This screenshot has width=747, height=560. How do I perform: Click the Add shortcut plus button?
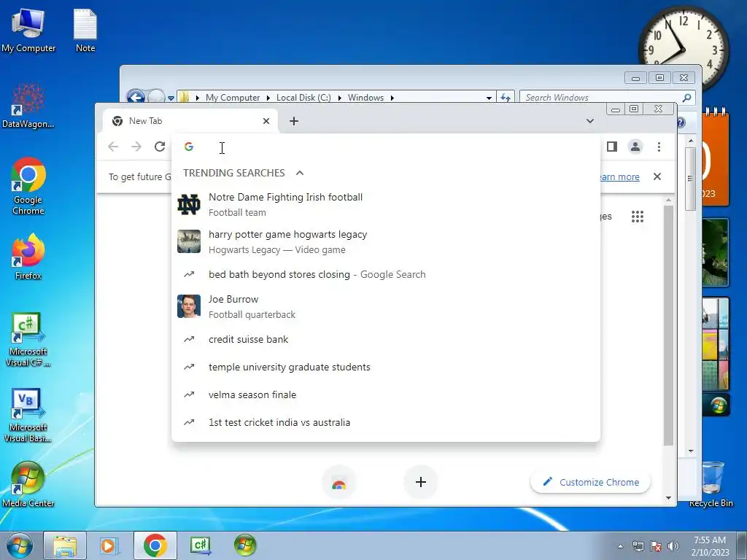coord(421,482)
